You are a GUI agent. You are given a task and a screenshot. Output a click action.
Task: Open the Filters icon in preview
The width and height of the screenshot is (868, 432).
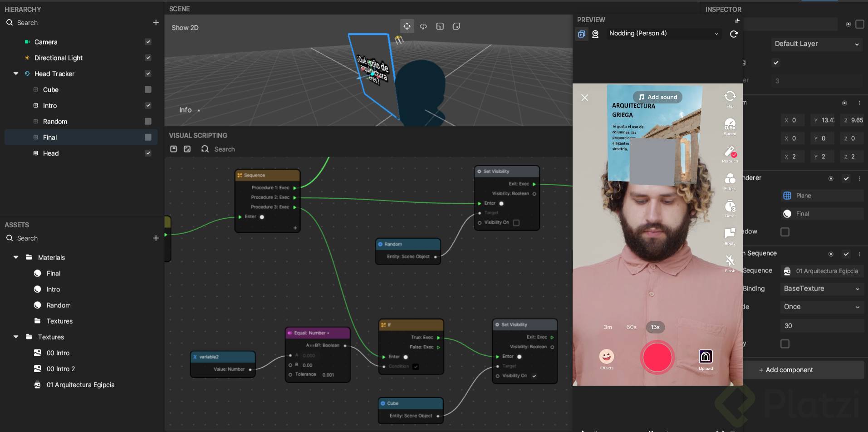tap(730, 179)
